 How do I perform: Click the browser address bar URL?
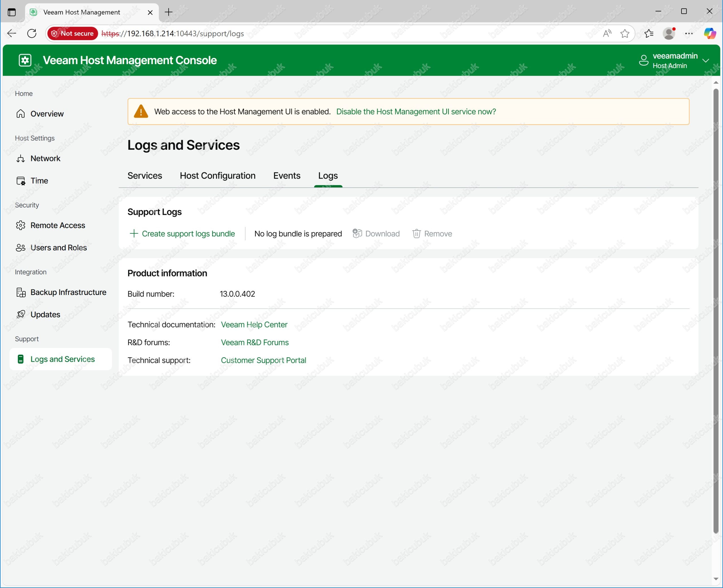(x=173, y=34)
